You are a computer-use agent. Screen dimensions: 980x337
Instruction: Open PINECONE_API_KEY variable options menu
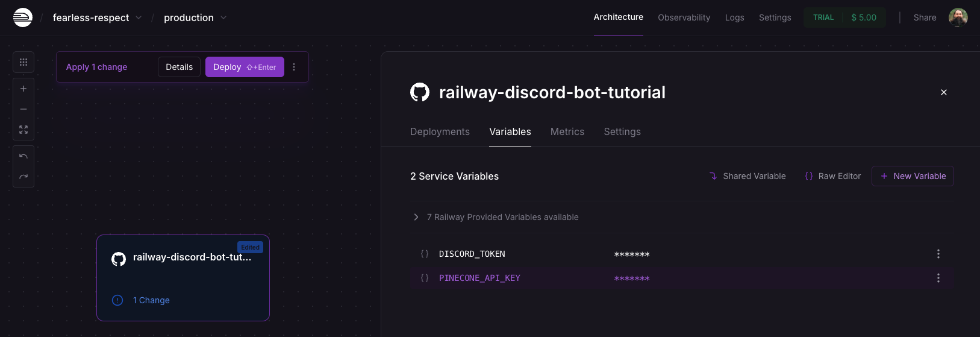pyautogui.click(x=938, y=278)
